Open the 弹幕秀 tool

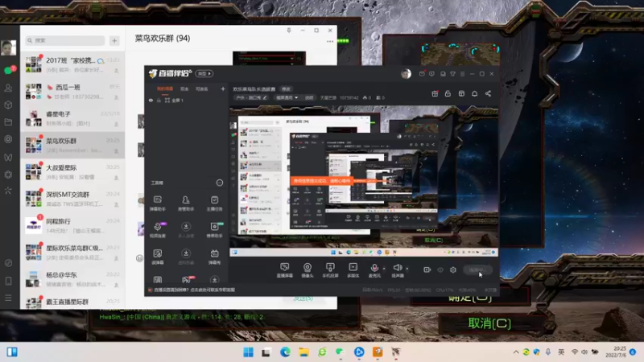coord(214,257)
